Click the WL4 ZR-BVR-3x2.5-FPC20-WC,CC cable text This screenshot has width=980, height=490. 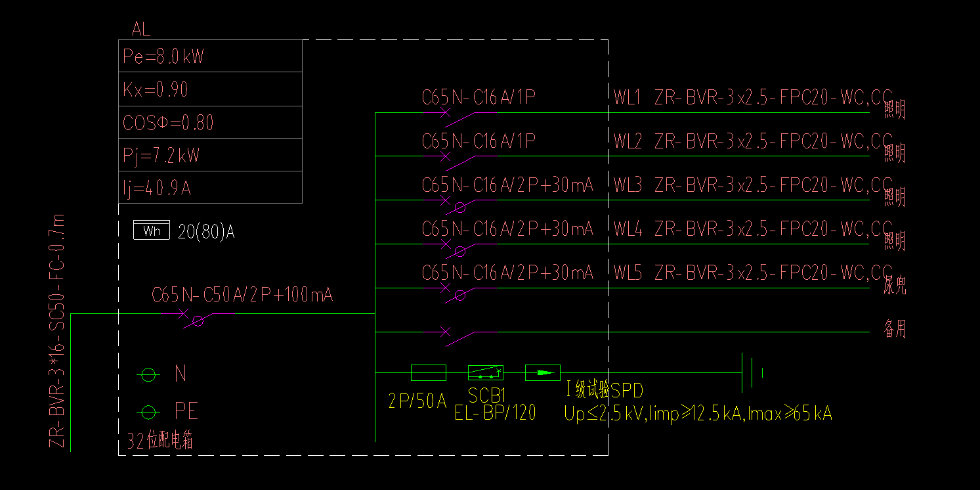pyautogui.click(x=753, y=229)
